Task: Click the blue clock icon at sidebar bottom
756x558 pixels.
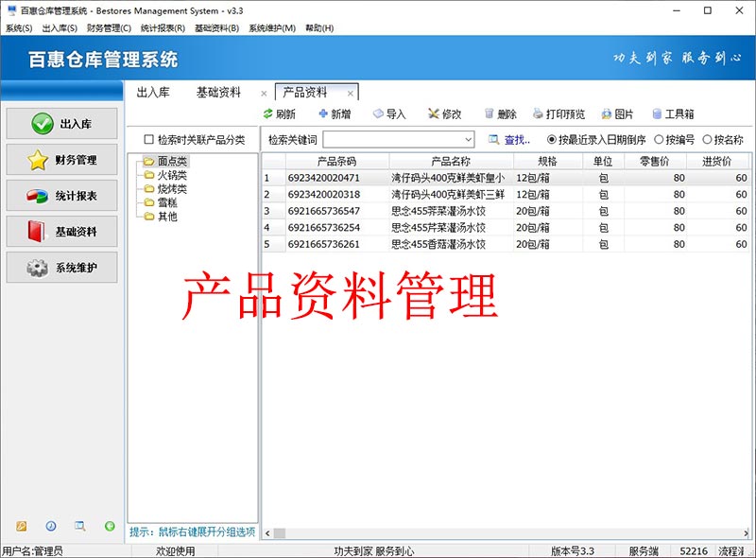Action: 51,526
